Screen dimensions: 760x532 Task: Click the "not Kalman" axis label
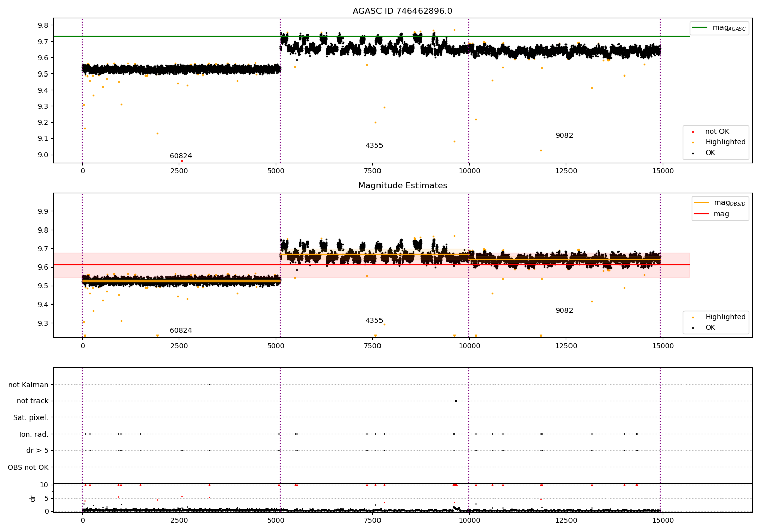[28, 385]
